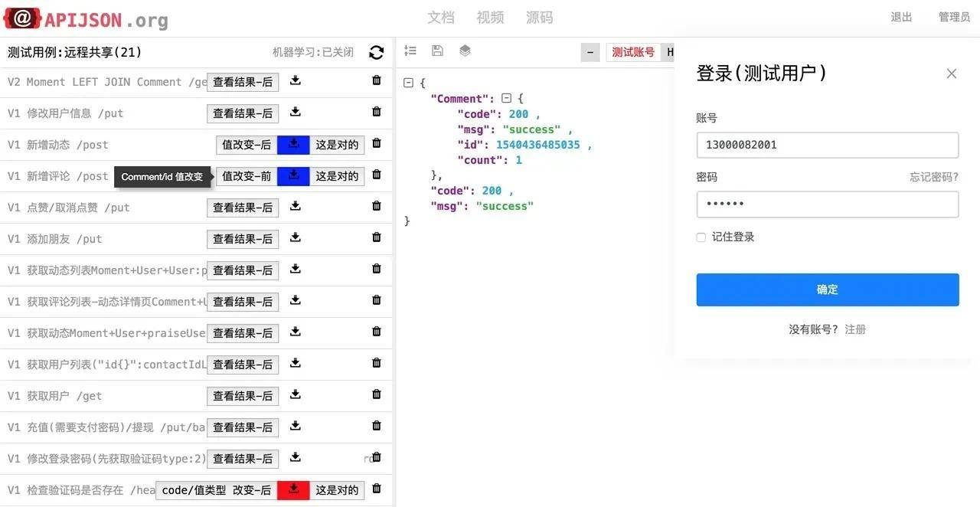The width and height of the screenshot is (980, 507).
Task: Delete the 获取用户列表 test case
Action: pos(376,363)
